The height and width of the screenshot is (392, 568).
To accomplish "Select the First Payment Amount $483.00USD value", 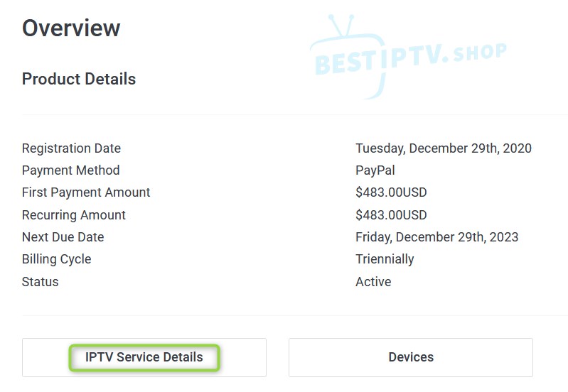I will click(x=391, y=192).
